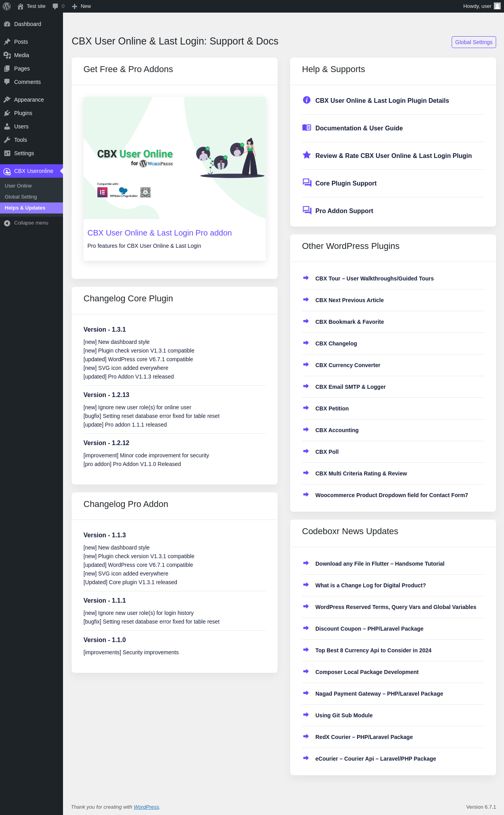Click the Users person icon
Viewport: 504px width, 815px height.
coord(7,126)
